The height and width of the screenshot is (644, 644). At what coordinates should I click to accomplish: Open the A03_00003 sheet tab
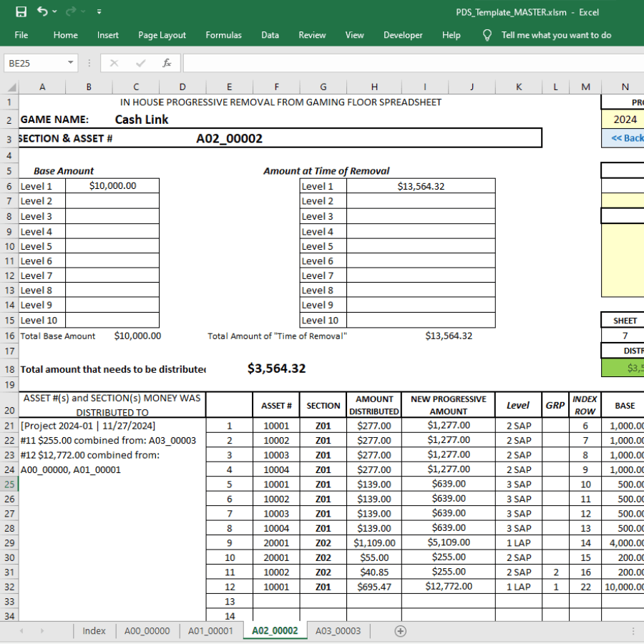coord(338,631)
